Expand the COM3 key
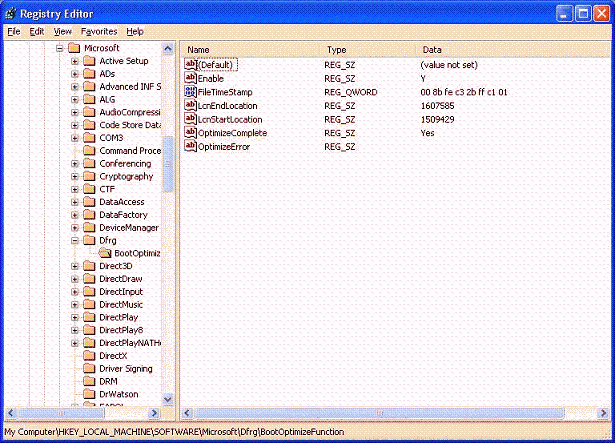 pyautogui.click(x=75, y=138)
